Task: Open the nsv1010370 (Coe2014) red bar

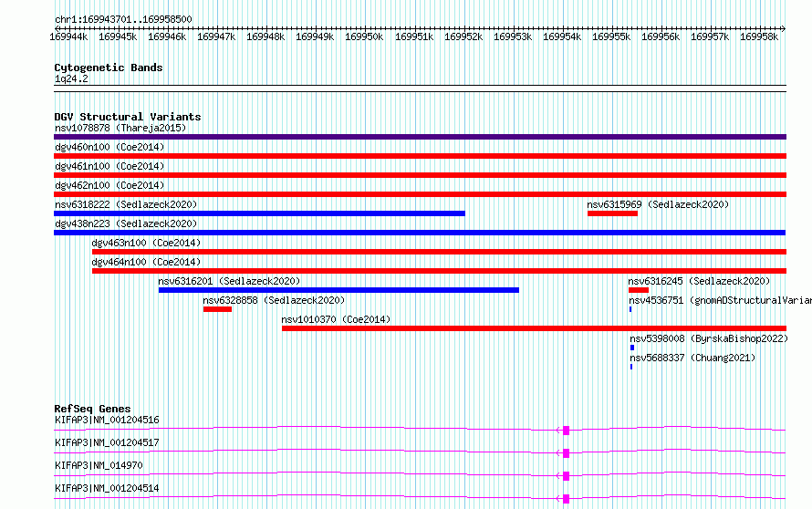Action: 534,328
